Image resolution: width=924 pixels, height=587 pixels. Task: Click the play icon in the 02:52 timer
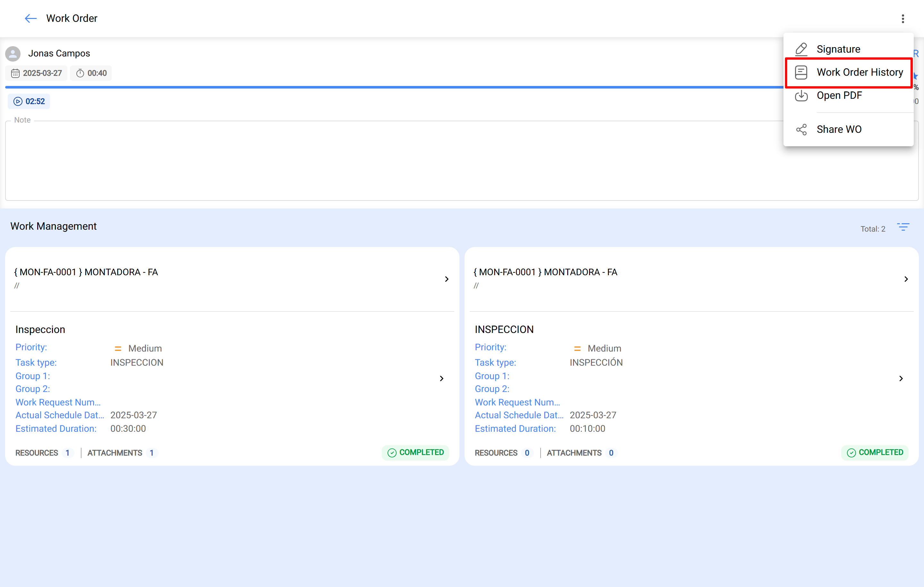coord(18,102)
